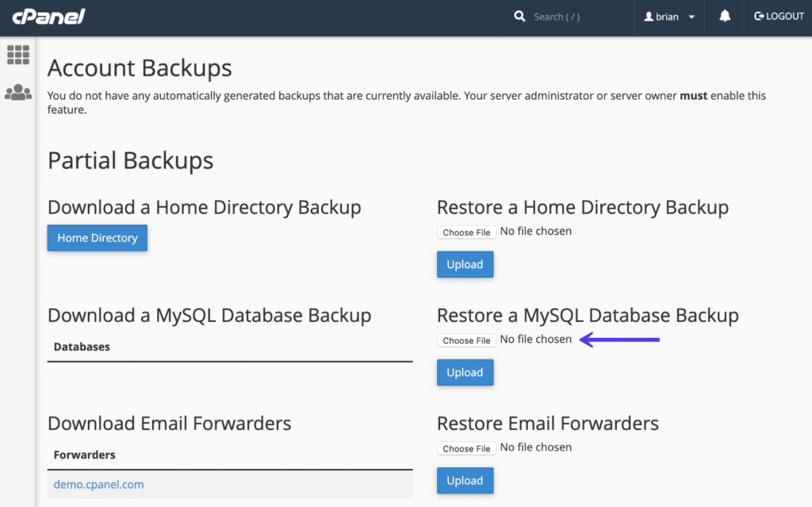Click the purple arrow pointing at Choose File
Screen dimensions: 812x507
(x=619, y=340)
